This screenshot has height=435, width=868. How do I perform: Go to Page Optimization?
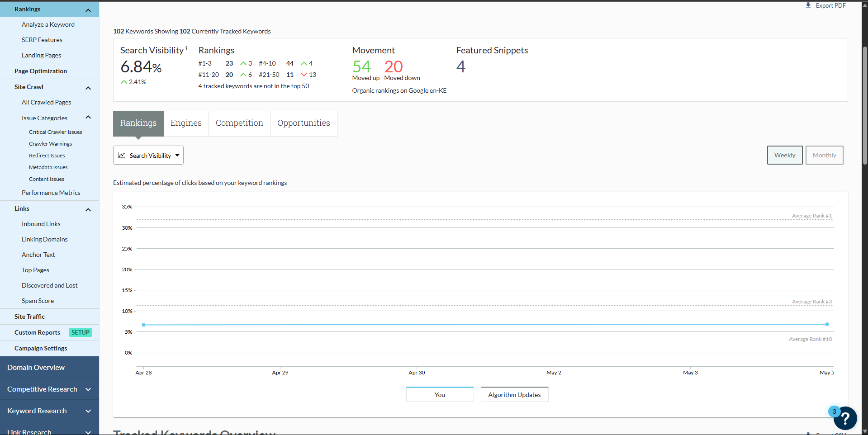coord(41,71)
